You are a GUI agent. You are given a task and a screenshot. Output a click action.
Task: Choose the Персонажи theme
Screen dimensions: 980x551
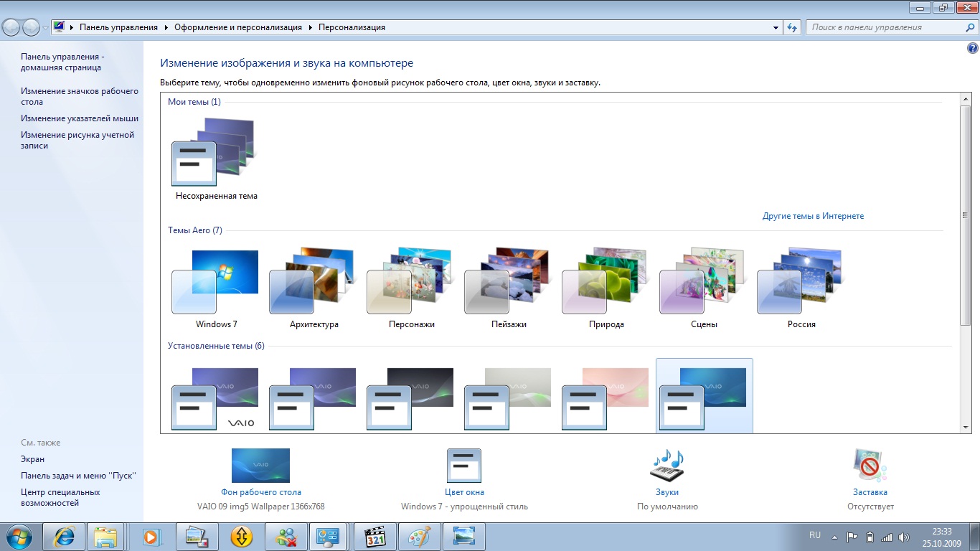(x=411, y=288)
